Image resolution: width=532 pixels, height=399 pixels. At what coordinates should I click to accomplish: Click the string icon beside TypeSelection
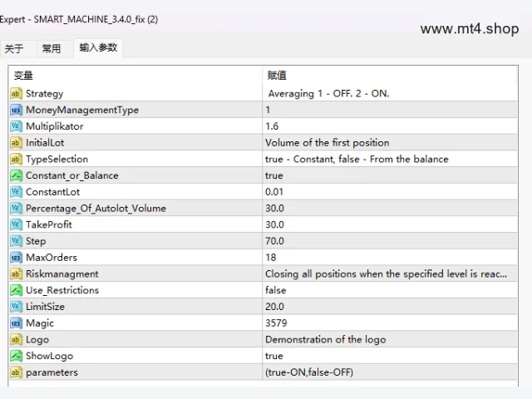pos(16,159)
